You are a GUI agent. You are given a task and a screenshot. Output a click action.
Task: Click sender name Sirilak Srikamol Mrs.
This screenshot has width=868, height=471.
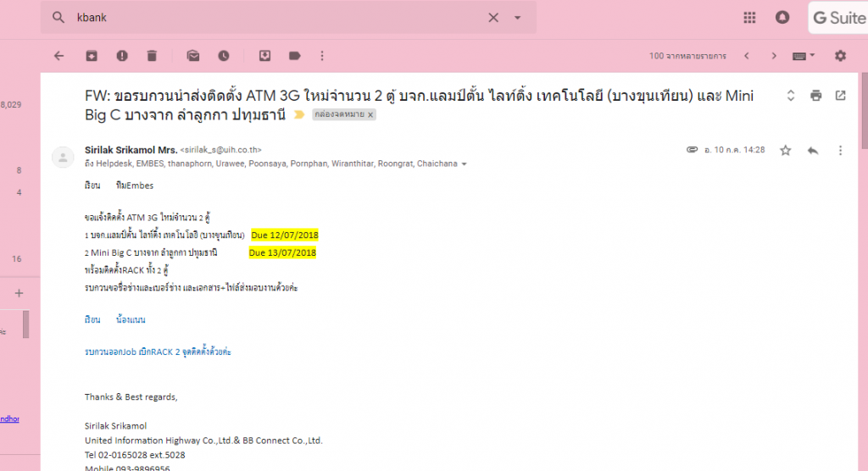[x=131, y=150]
